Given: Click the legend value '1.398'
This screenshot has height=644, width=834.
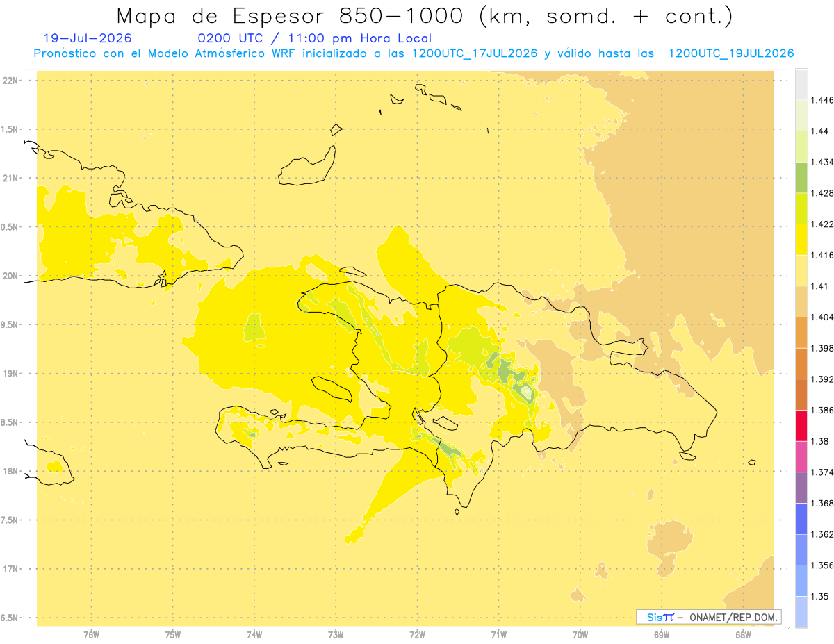Looking at the screenshot, I should pyautogui.click(x=822, y=348).
